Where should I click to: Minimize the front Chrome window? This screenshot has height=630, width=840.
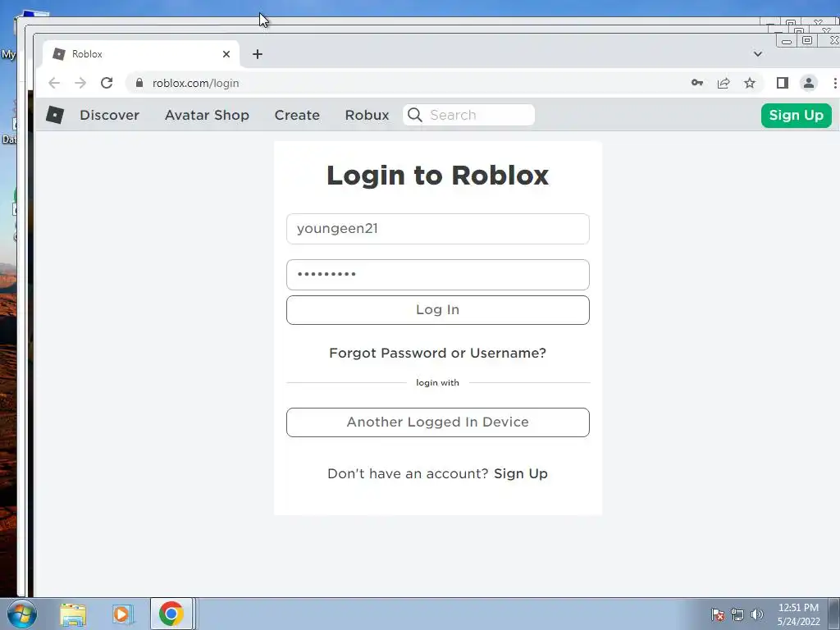tap(787, 41)
